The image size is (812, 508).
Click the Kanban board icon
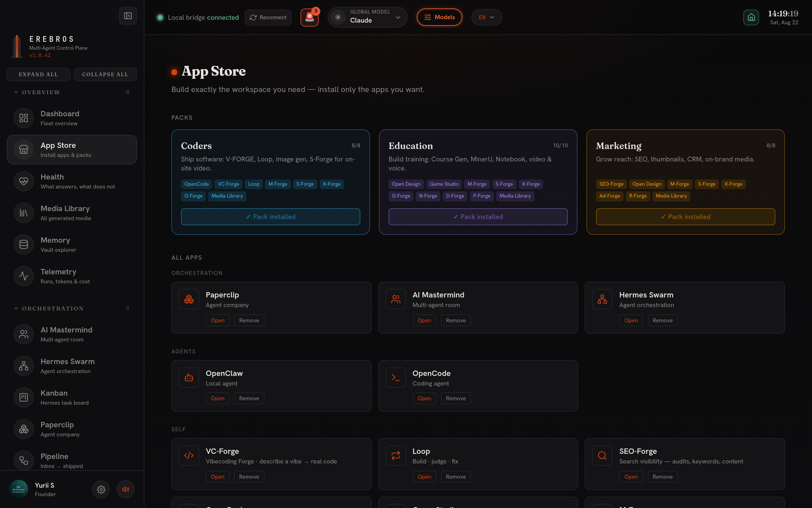(23, 397)
